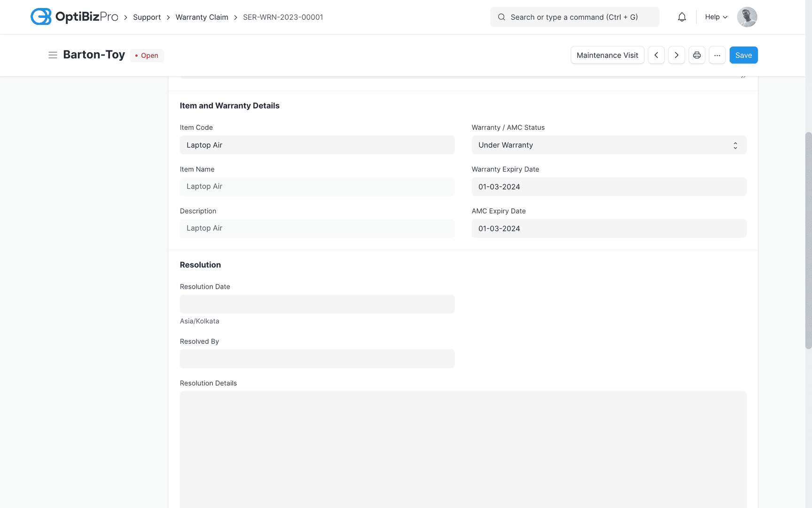Image resolution: width=812 pixels, height=508 pixels.
Task: Edit the Warranty Expiry Date field
Action: point(609,187)
